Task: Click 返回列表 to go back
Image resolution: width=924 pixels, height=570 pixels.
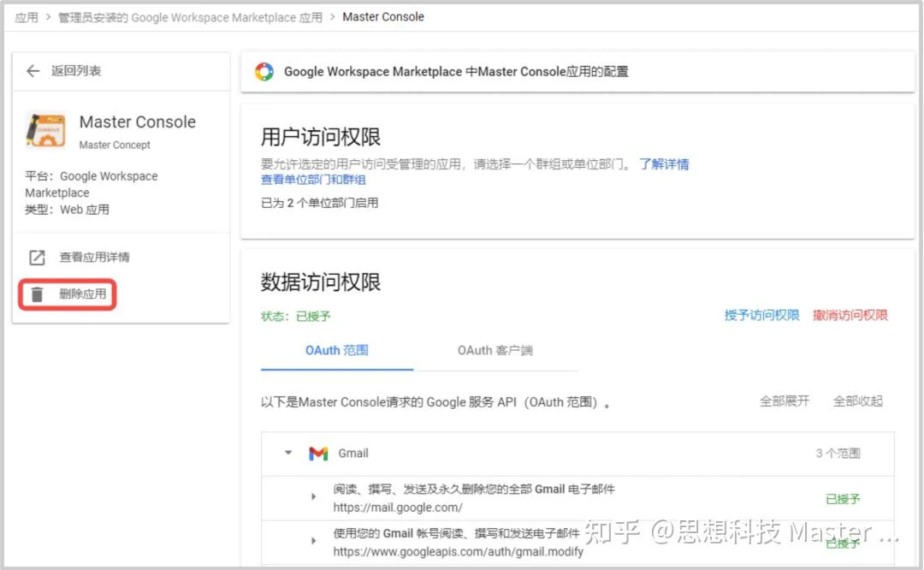Action: point(76,71)
